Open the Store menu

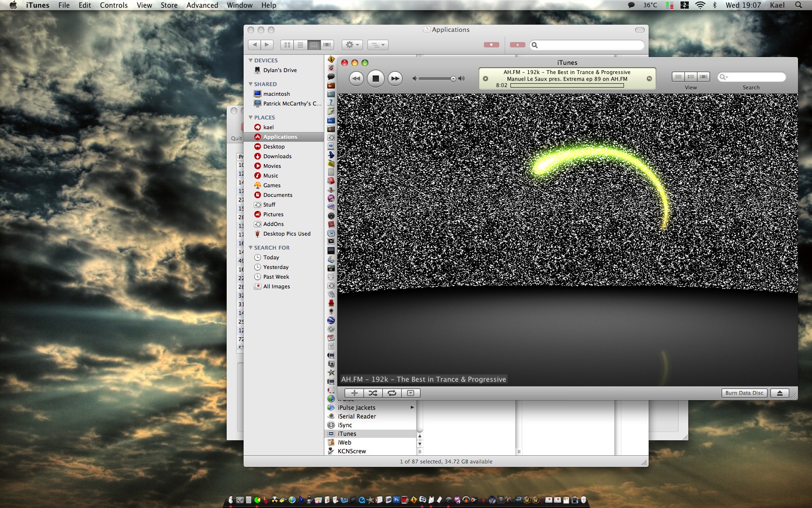169,5
